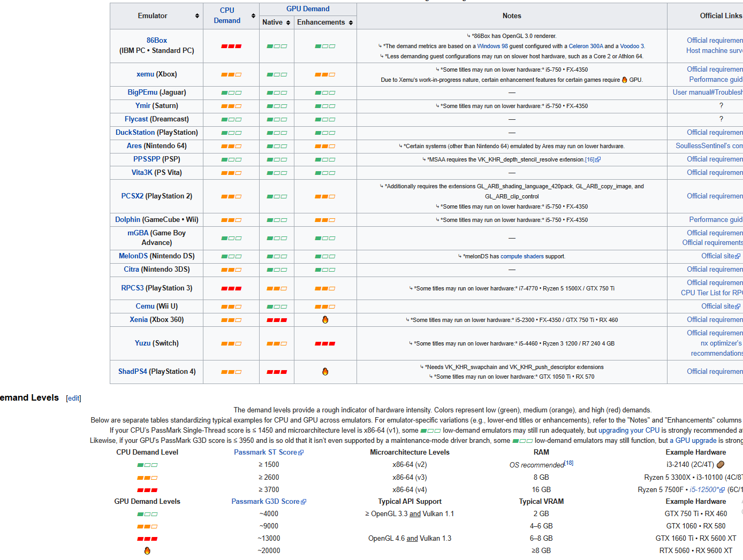This screenshot has width=743, height=560.
Task: Open the Yuzu emulator link
Action: [143, 343]
